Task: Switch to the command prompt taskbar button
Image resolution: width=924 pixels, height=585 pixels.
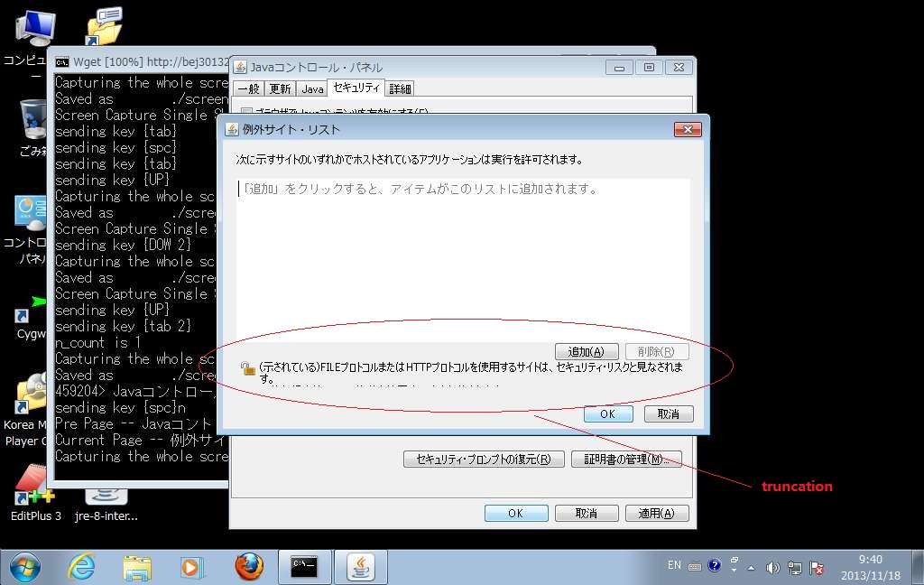Action: [x=304, y=566]
